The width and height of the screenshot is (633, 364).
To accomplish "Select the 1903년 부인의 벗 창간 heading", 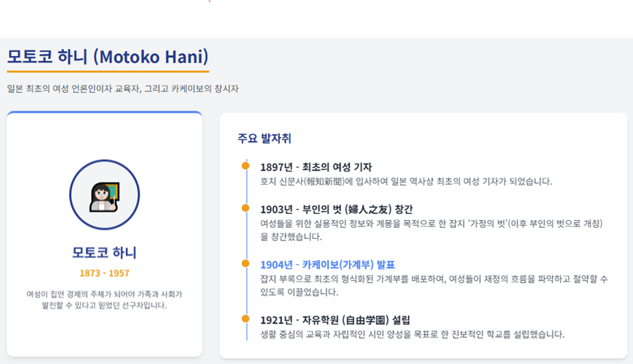I will (x=336, y=210).
